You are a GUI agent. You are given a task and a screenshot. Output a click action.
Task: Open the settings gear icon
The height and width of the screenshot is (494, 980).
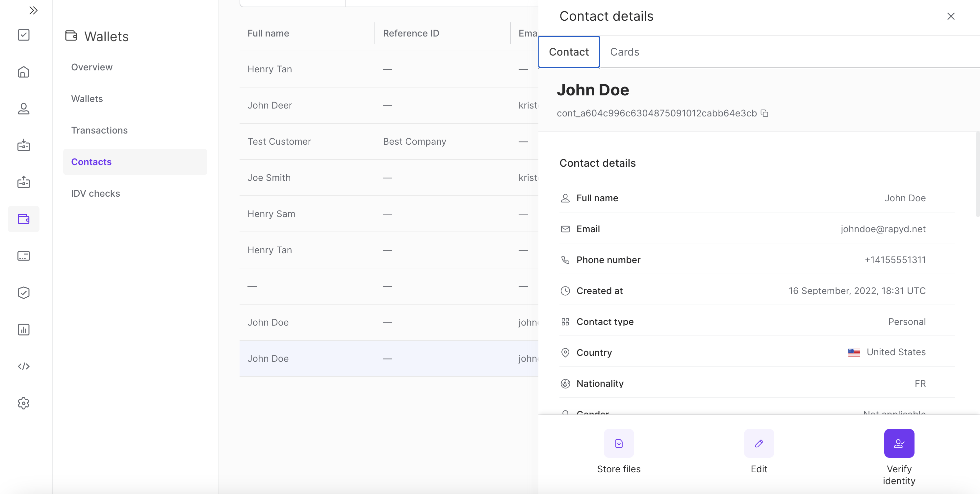(x=24, y=403)
